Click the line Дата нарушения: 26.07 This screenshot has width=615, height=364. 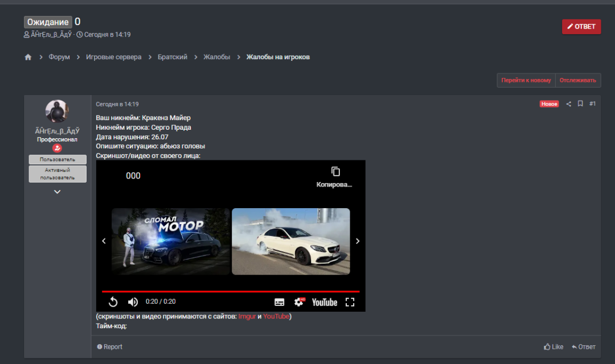(132, 137)
